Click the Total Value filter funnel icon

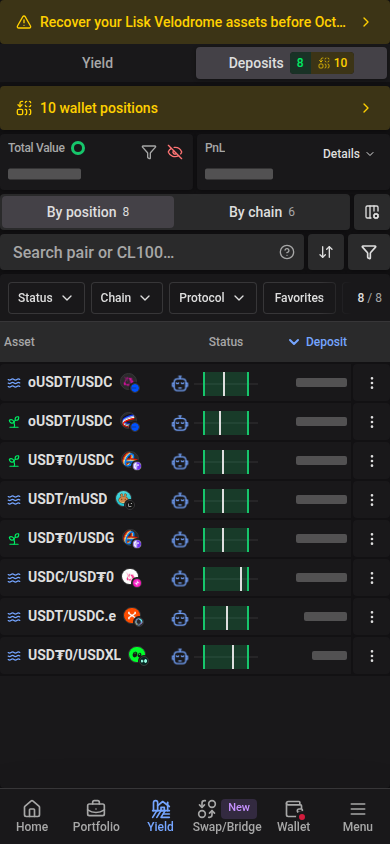tap(148, 152)
